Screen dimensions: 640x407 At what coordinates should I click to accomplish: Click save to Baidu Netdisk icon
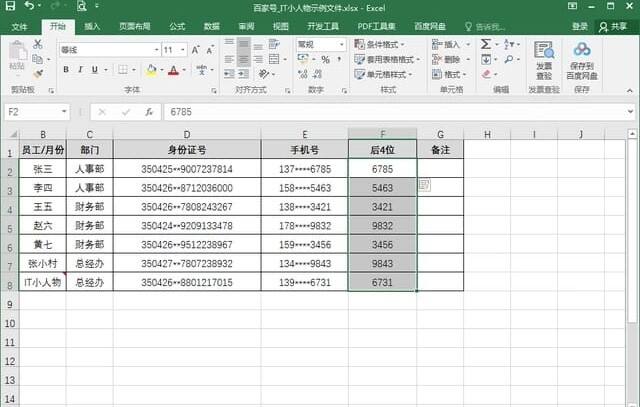(582, 60)
